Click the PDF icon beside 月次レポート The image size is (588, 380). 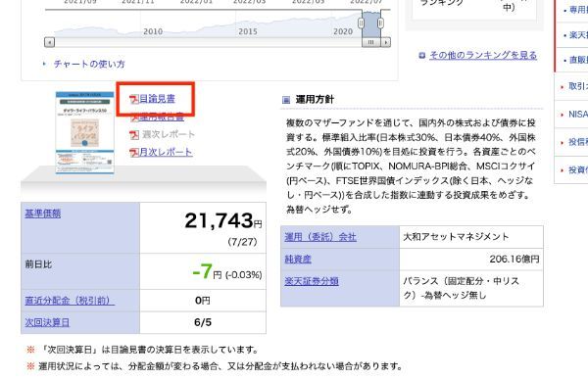pyautogui.click(x=134, y=152)
